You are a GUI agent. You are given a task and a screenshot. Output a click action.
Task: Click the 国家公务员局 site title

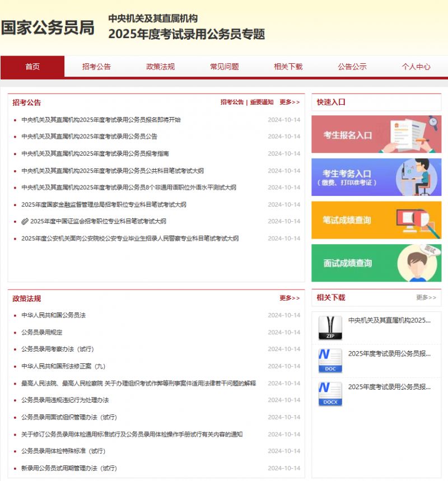point(48,27)
